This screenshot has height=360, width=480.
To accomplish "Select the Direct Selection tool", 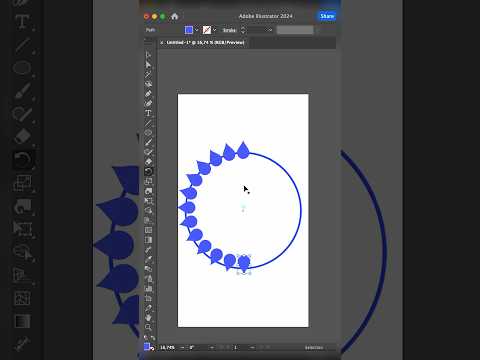I will (x=148, y=65).
